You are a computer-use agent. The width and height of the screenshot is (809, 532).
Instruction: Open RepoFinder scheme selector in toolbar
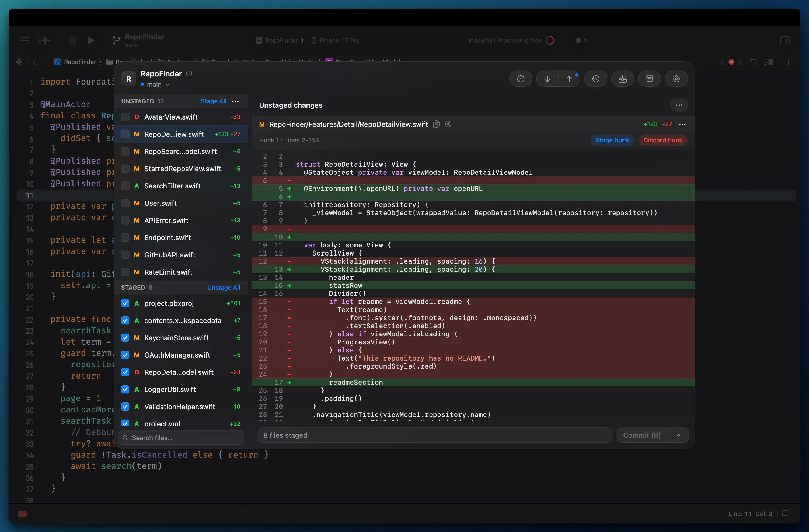tap(277, 40)
